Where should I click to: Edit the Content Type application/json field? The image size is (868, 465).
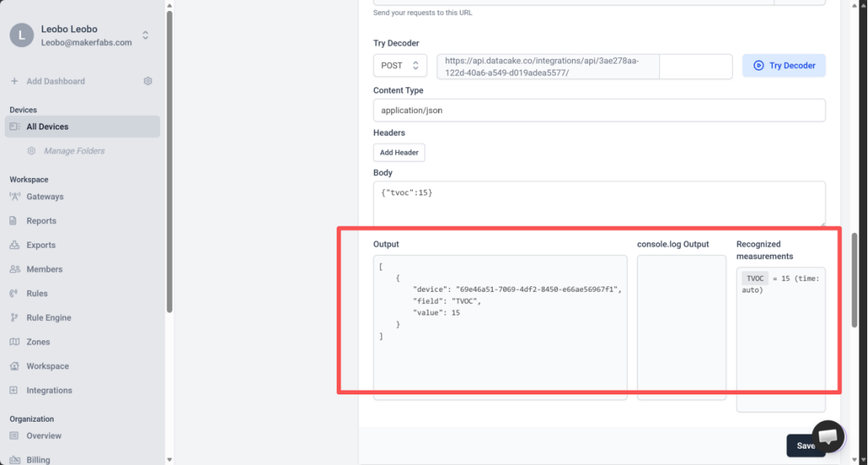(599, 111)
